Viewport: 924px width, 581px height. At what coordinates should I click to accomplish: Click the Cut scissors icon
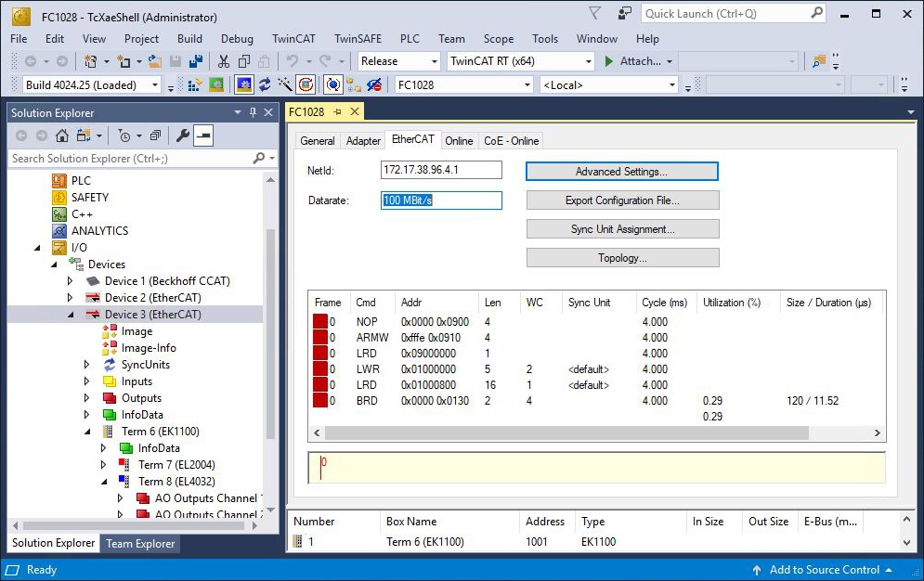pyautogui.click(x=224, y=61)
